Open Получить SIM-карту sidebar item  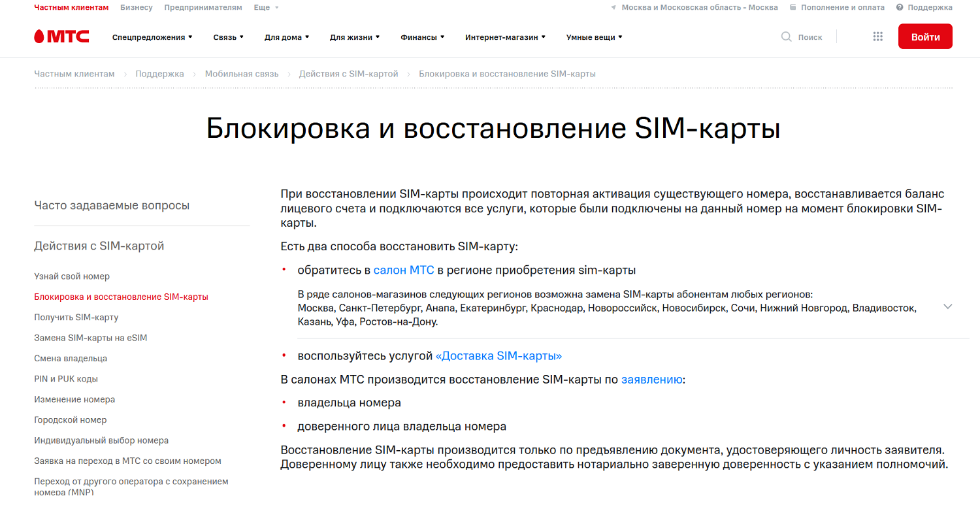[76, 318]
